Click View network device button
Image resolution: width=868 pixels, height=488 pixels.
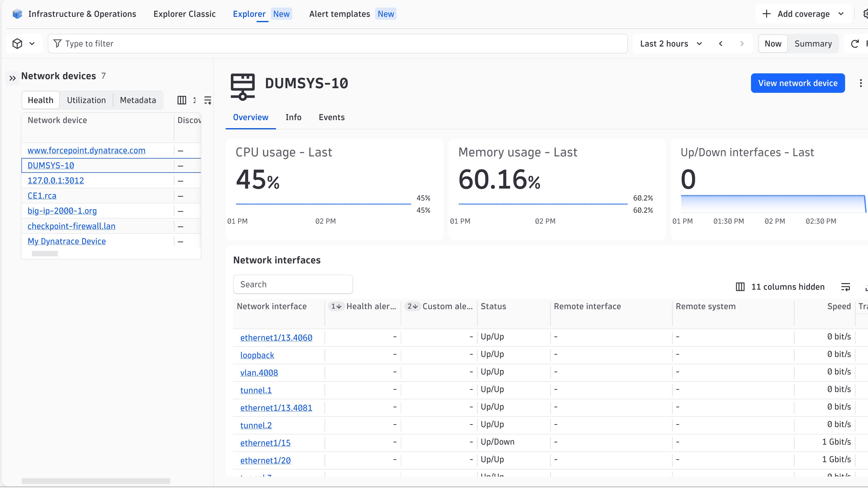click(x=798, y=83)
